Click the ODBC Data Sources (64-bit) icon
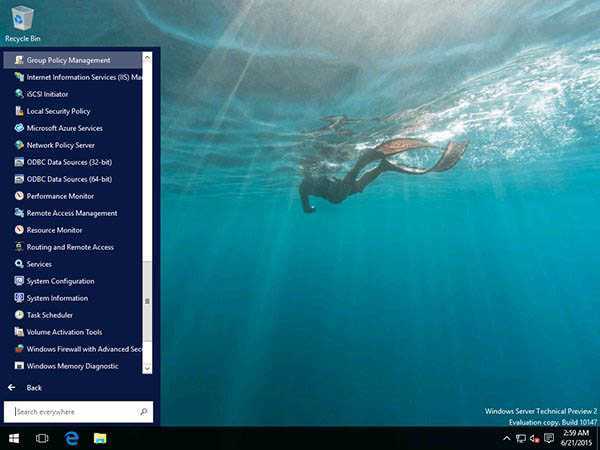The image size is (600, 450). tap(19, 179)
